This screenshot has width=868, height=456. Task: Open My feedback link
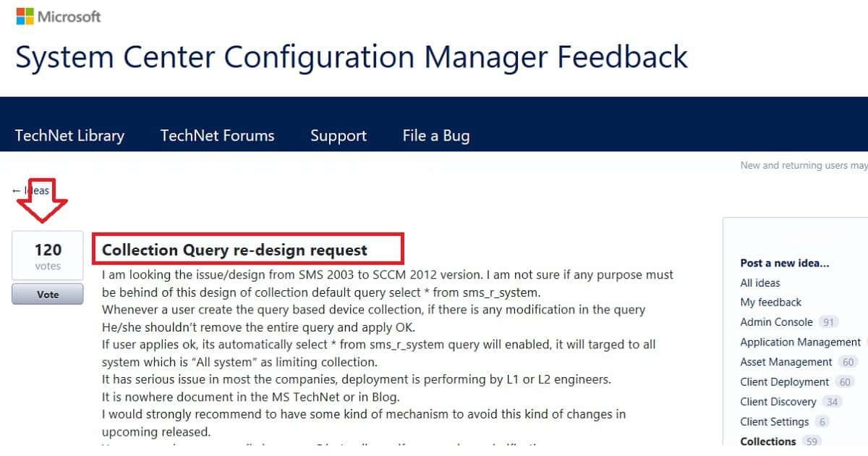771,303
